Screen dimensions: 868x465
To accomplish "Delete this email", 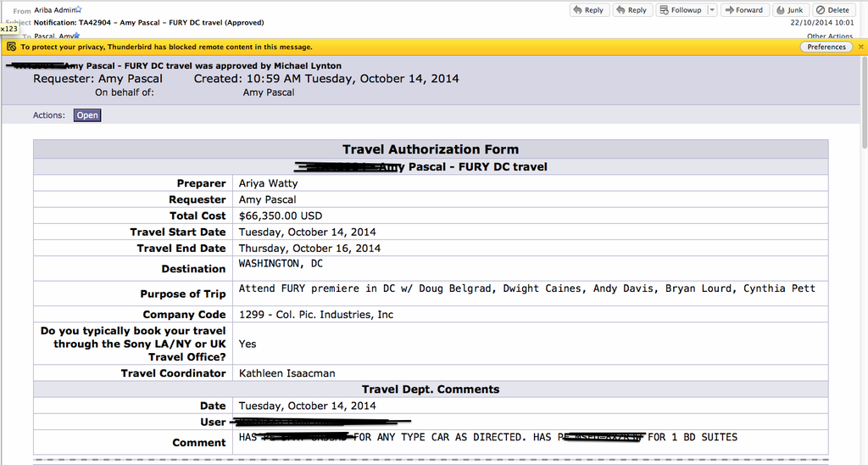I will 832,10.
